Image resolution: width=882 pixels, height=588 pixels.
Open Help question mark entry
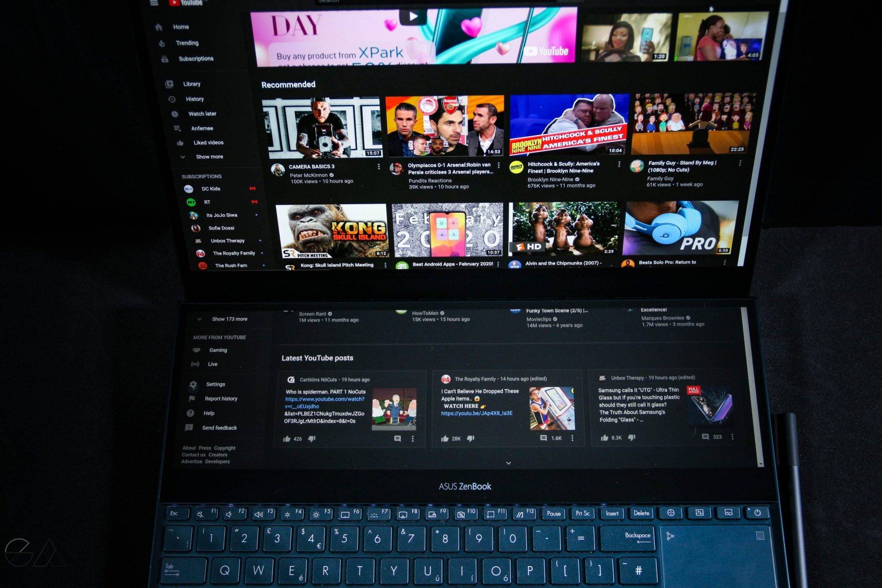tap(200, 413)
